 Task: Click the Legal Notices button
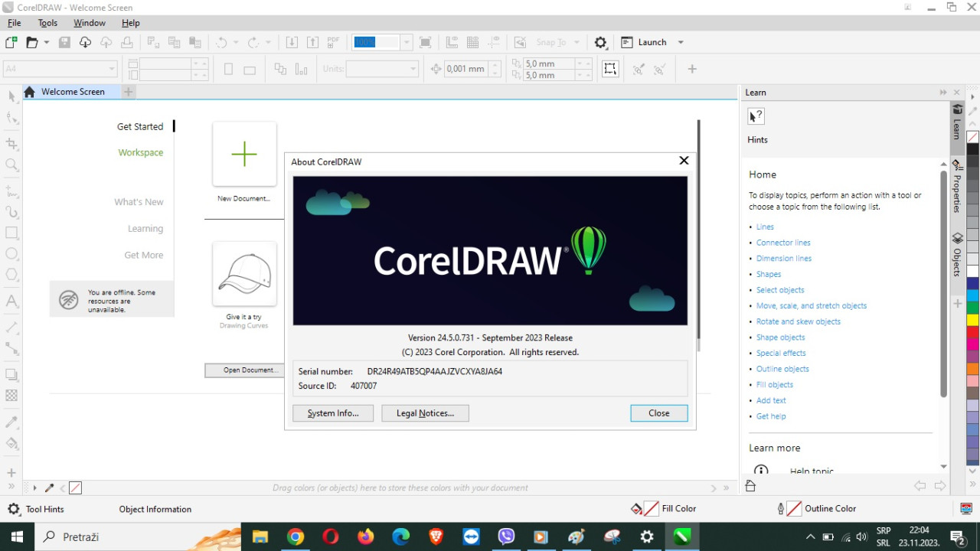pos(425,413)
